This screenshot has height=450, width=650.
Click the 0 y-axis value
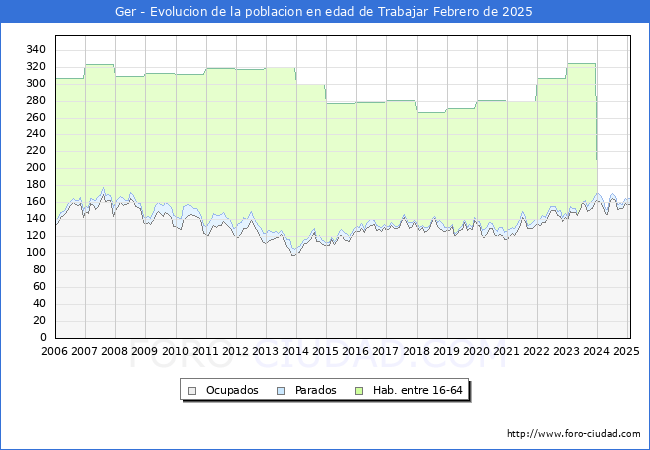click(43, 337)
